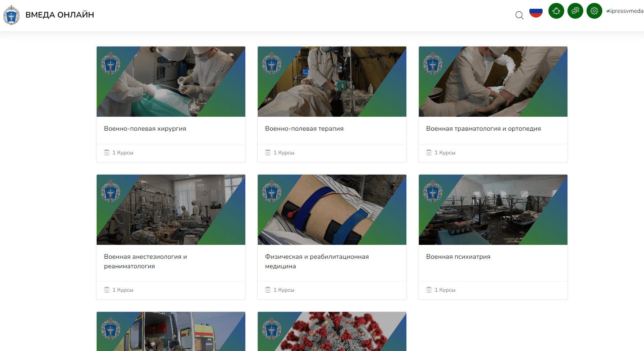Open the Военно-полевая хирургия category link
The height and width of the screenshot is (351, 644).
pos(145,128)
